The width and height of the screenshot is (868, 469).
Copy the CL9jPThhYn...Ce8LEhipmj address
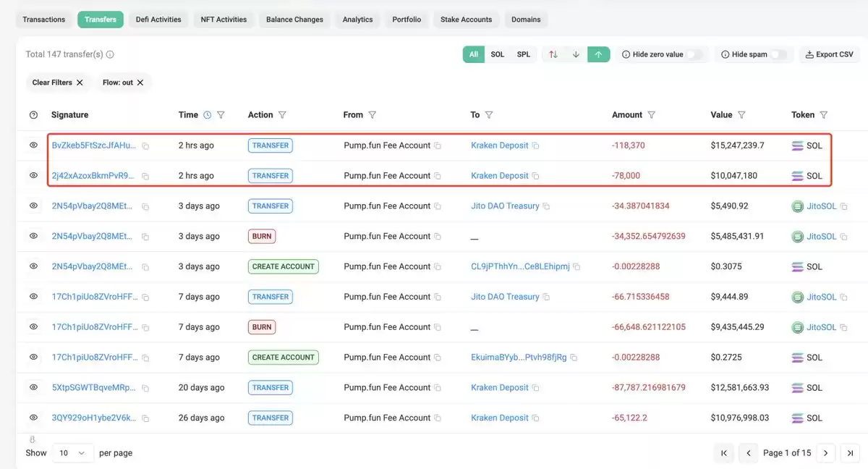click(x=576, y=267)
